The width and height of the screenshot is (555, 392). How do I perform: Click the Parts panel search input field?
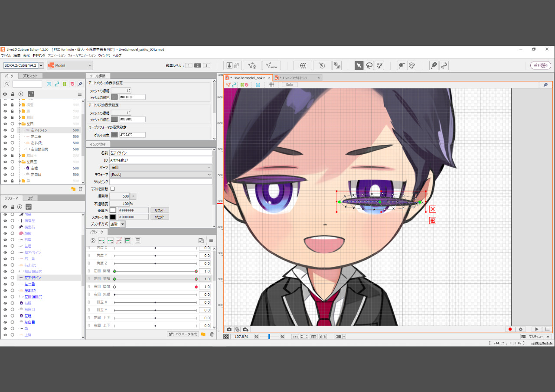pyautogui.click(x=27, y=84)
